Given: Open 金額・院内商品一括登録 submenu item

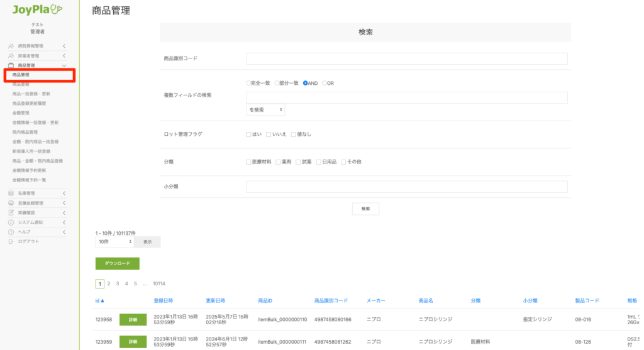Looking at the screenshot, I should pos(35,141).
